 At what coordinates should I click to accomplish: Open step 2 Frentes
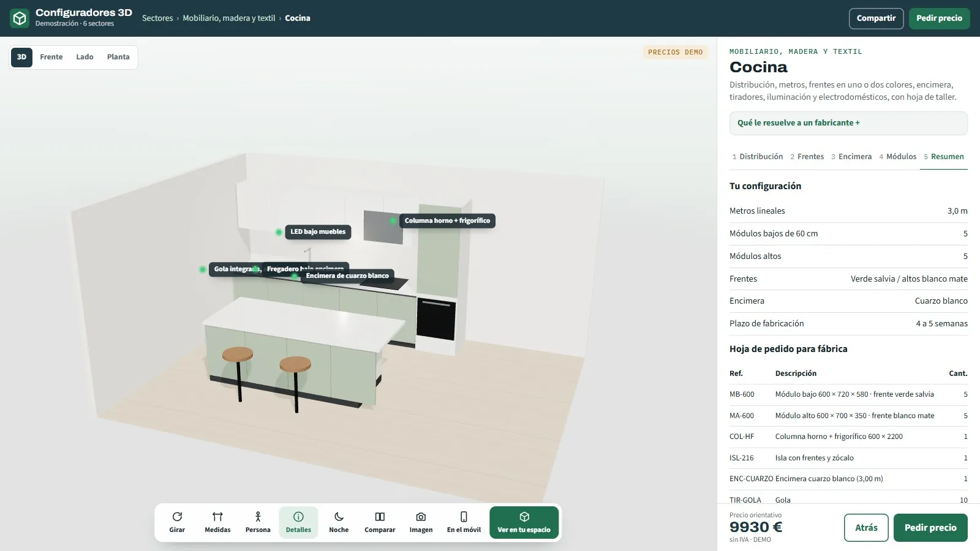(x=807, y=157)
